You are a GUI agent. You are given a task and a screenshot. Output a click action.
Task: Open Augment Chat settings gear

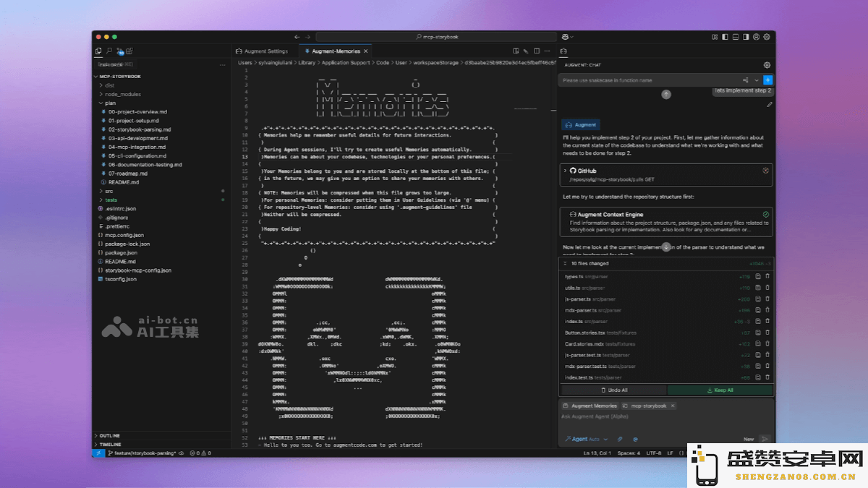tap(767, 65)
